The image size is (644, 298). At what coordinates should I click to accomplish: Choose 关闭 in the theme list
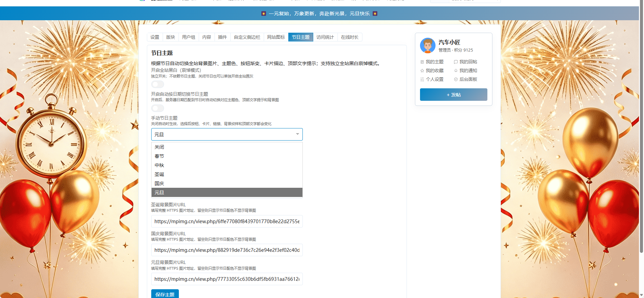(227, 147)
